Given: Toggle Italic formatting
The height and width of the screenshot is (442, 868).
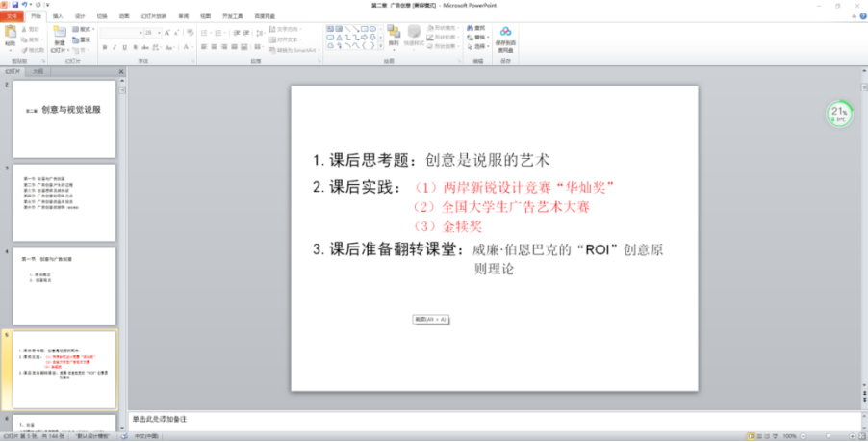Looking at the screenshot, I should [x=115, y=47].
